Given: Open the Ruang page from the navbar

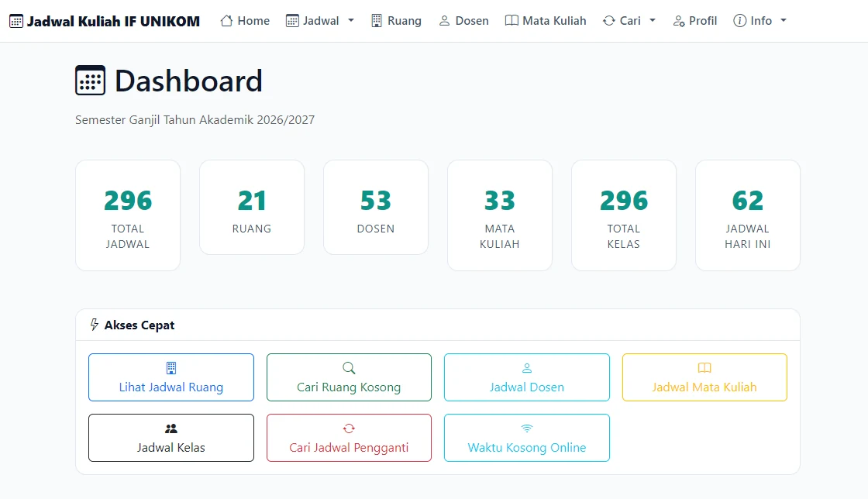Looking at the screenshot, I should (396, 21).
